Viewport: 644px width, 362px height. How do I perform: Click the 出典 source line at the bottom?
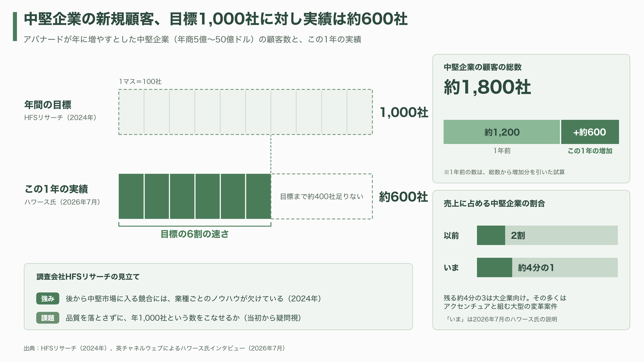coord(155,348)
